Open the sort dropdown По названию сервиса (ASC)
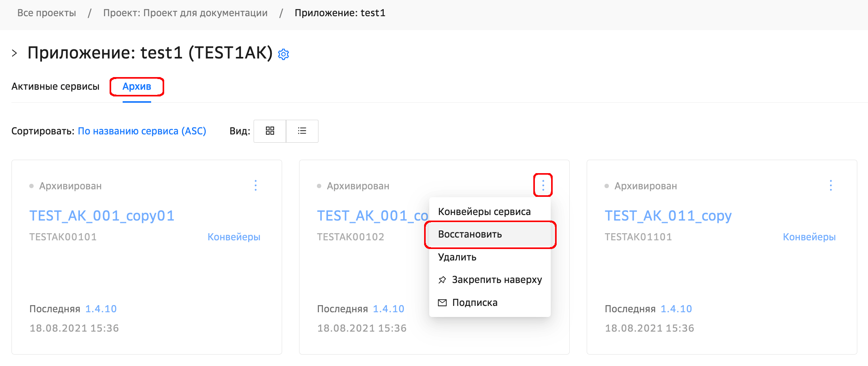Image resolution: width=868 pixels, height=366 pixels. click(x=142, y=131)
